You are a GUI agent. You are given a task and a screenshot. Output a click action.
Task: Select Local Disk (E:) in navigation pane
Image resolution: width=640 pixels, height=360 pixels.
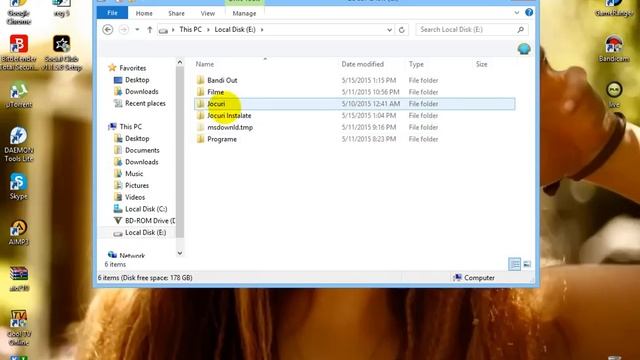(x=145, y=233)
